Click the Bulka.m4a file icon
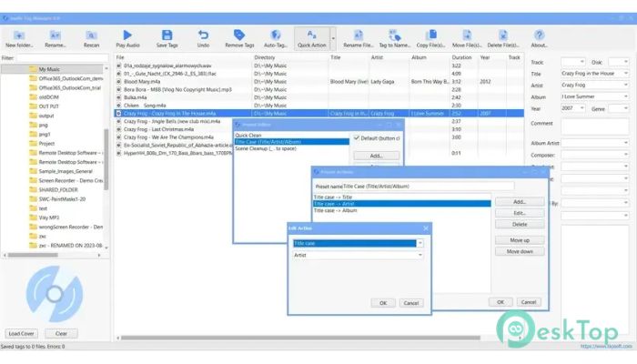637x364 pixels. pos(118,97)
